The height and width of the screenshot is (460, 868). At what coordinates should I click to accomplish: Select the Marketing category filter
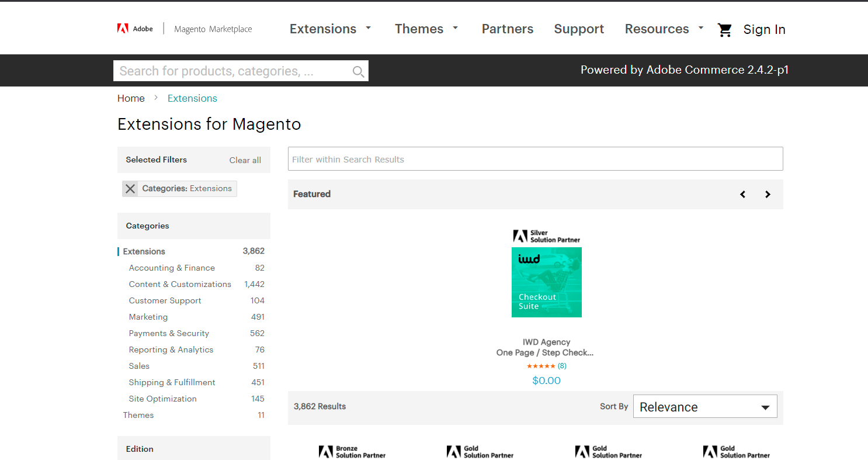coord(148,317)
